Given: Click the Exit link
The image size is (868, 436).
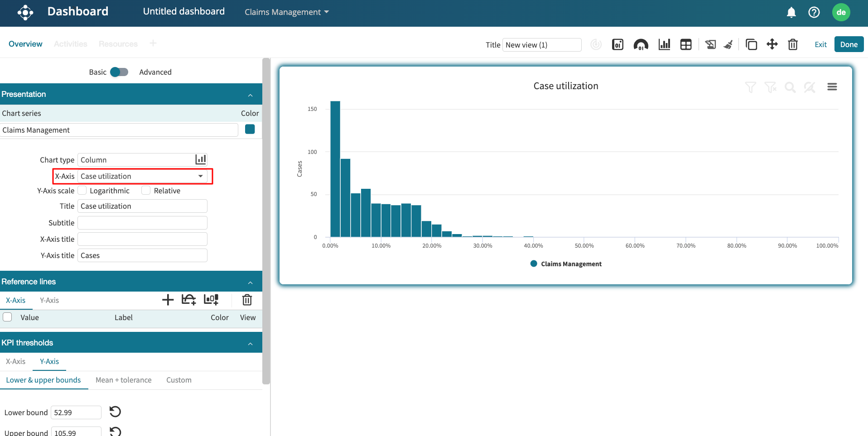Looking at the screenshot, I should coord(820,44).
